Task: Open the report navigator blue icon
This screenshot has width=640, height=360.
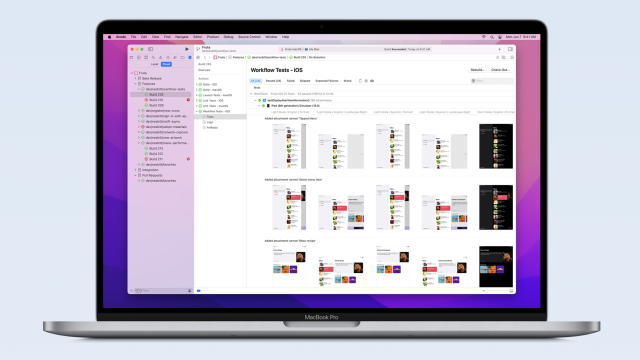Action: (x=190, y=58)
